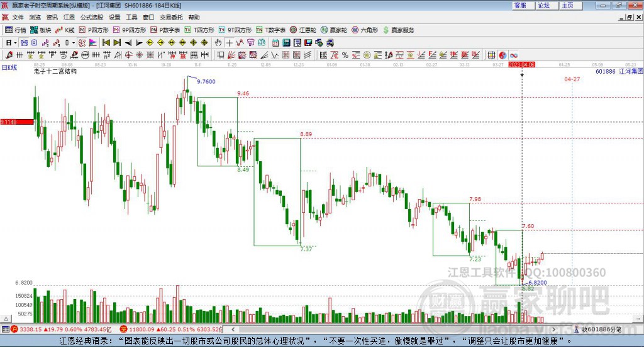Click the grid table icon
This screenshot has width=644, height=347.
coord(492,55)
